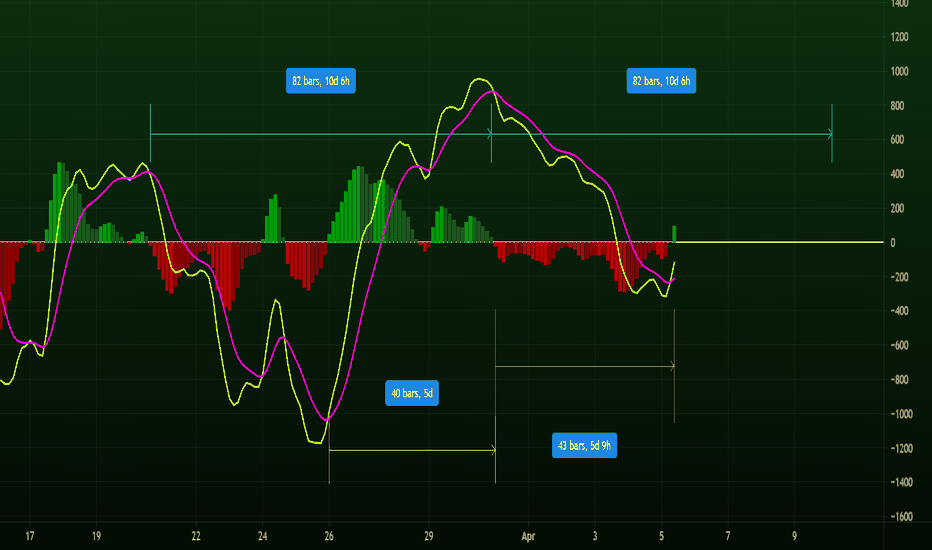Click the '-600' value on price scale
The width and height of the screenshot is (932, 550).
(x=899, y=345)
